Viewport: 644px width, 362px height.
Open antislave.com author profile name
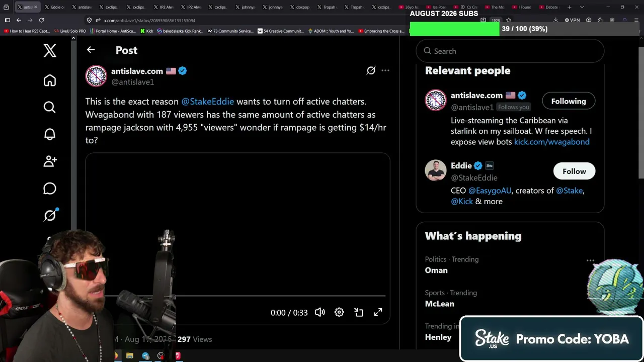pos(137,71)
